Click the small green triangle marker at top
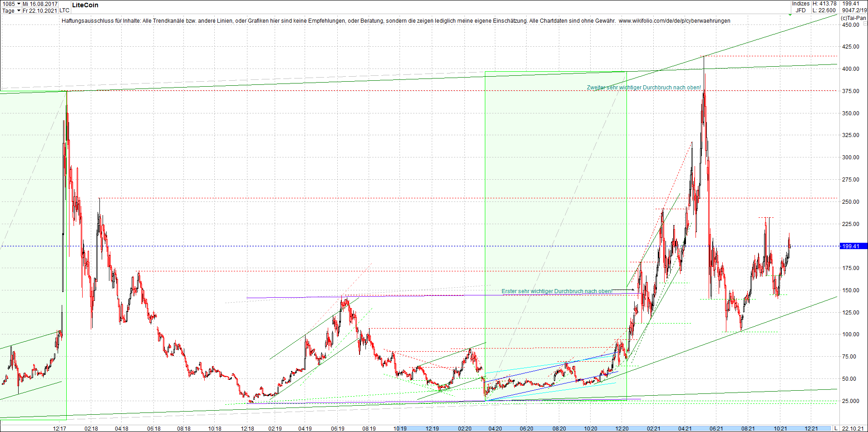 pos(790,15)
